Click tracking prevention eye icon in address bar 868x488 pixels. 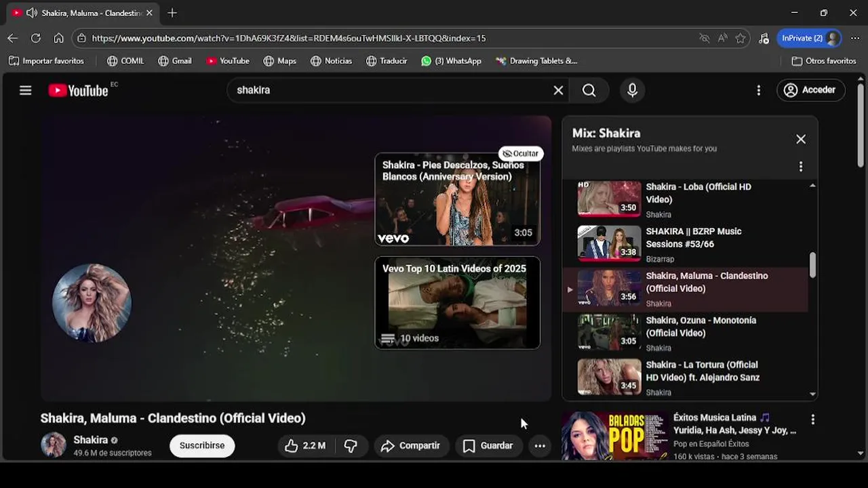tap(705, 38)
